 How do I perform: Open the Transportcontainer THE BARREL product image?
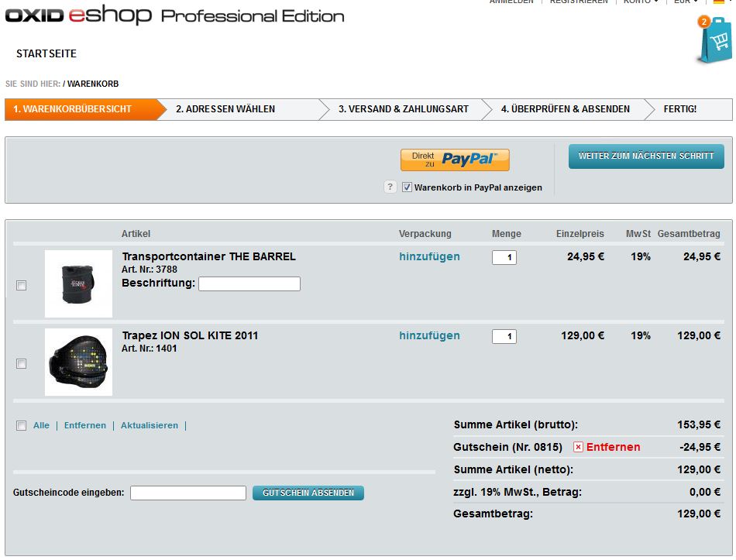(78, 283)
